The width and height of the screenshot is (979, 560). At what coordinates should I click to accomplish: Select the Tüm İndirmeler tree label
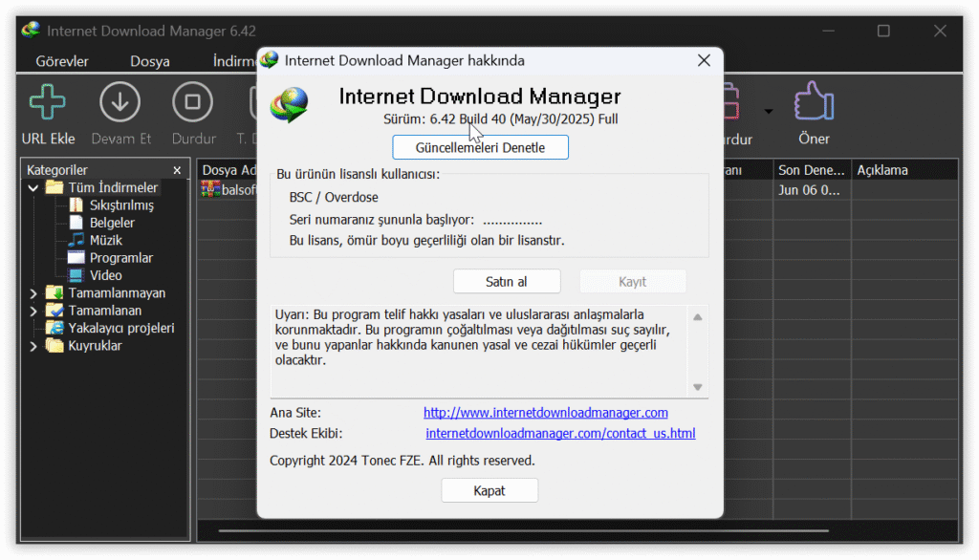point(113,187)
